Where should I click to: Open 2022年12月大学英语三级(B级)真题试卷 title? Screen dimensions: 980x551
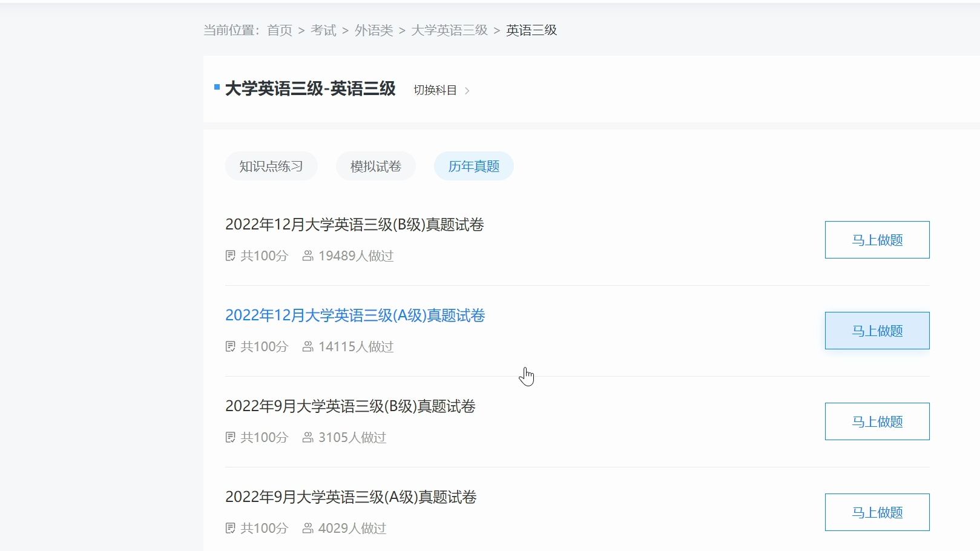tap(355, 225)
